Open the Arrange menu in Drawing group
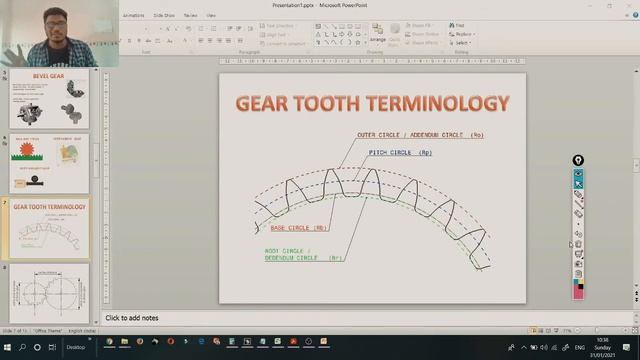 [378, 33]
